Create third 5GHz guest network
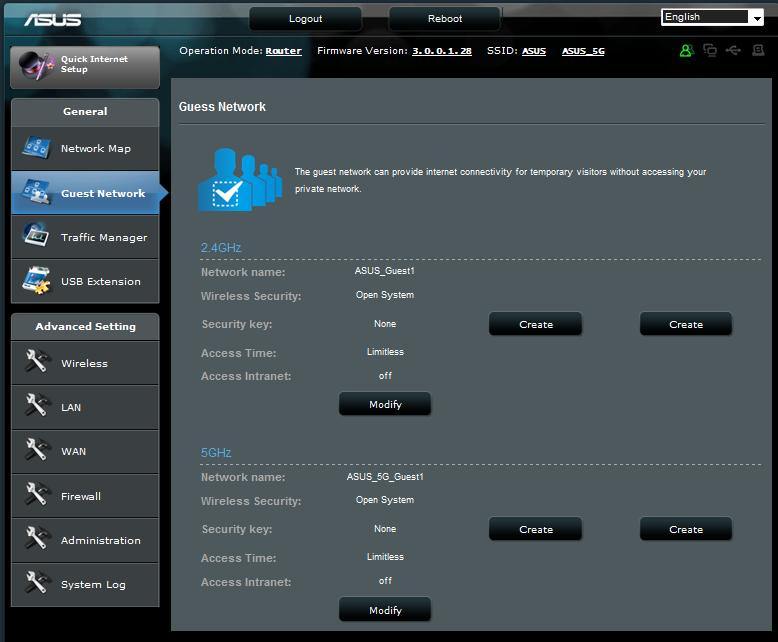 click(686, 529)
